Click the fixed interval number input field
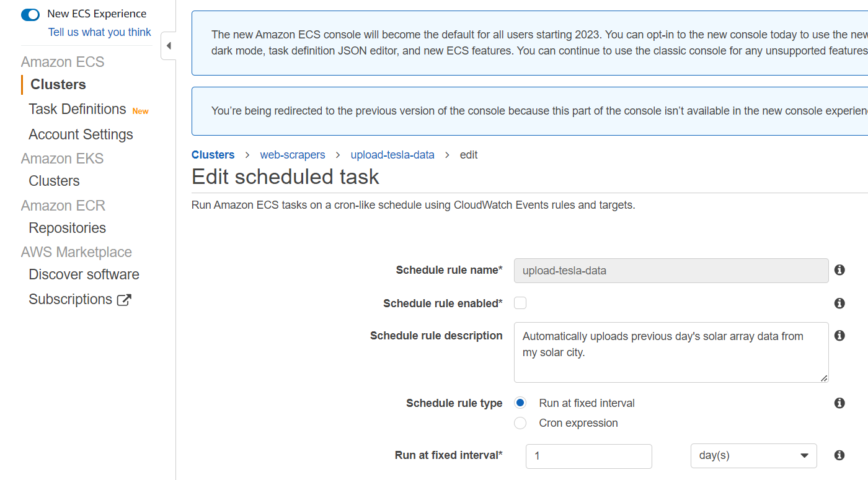868x480 pixels. tap(589, 456)
